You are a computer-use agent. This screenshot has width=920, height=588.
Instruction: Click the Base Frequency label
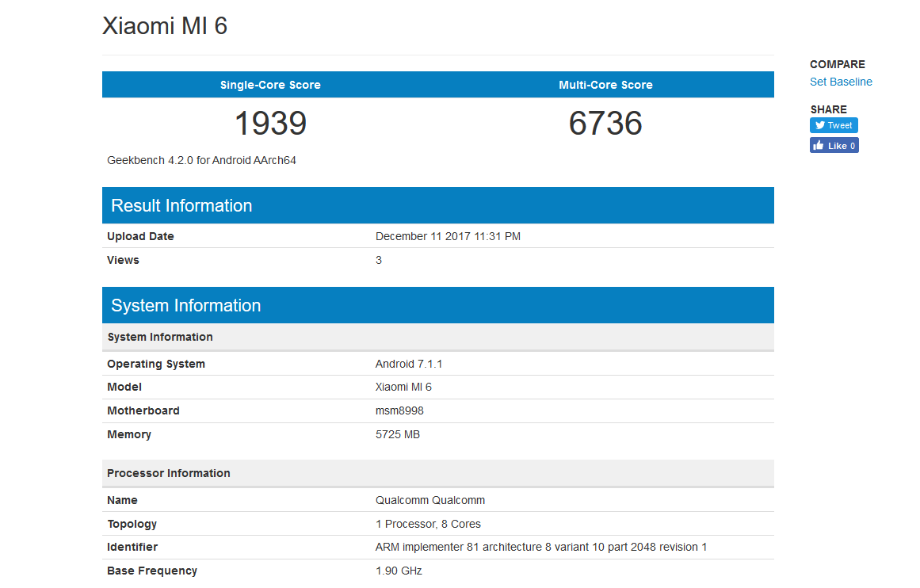[x=152, y=571]
